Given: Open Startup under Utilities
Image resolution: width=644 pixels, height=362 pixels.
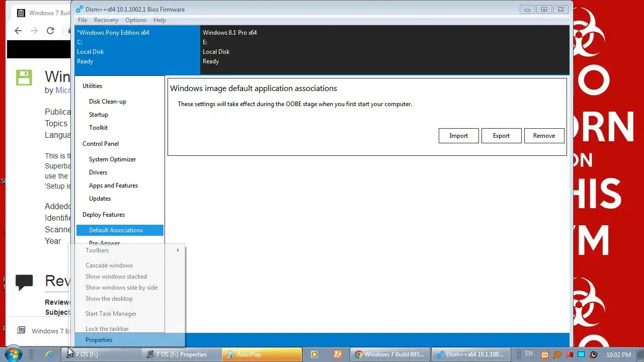Looking at the screenshot, I should point(99,115).
